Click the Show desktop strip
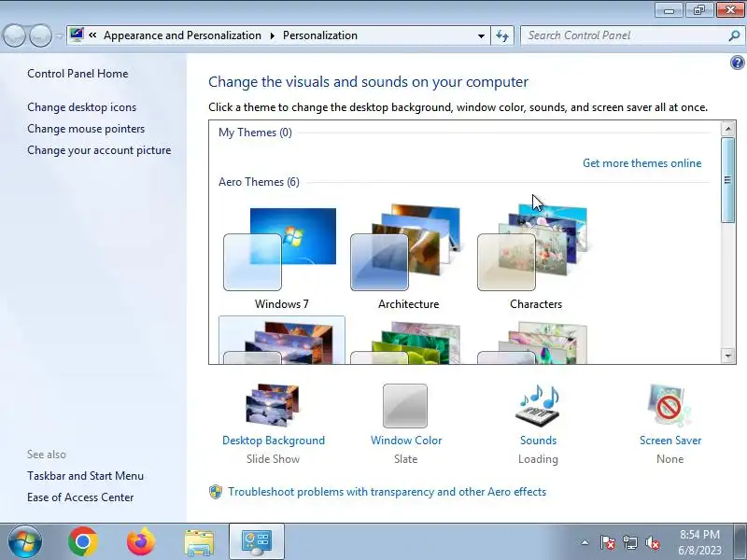The height and width of the screenshot is (560, 747). tap(741, 542)
